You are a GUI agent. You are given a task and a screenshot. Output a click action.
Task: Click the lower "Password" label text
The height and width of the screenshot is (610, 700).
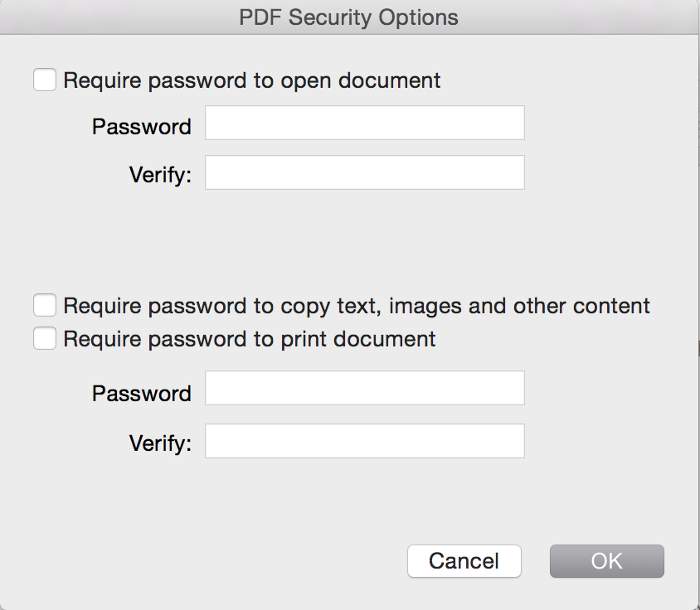141,394
